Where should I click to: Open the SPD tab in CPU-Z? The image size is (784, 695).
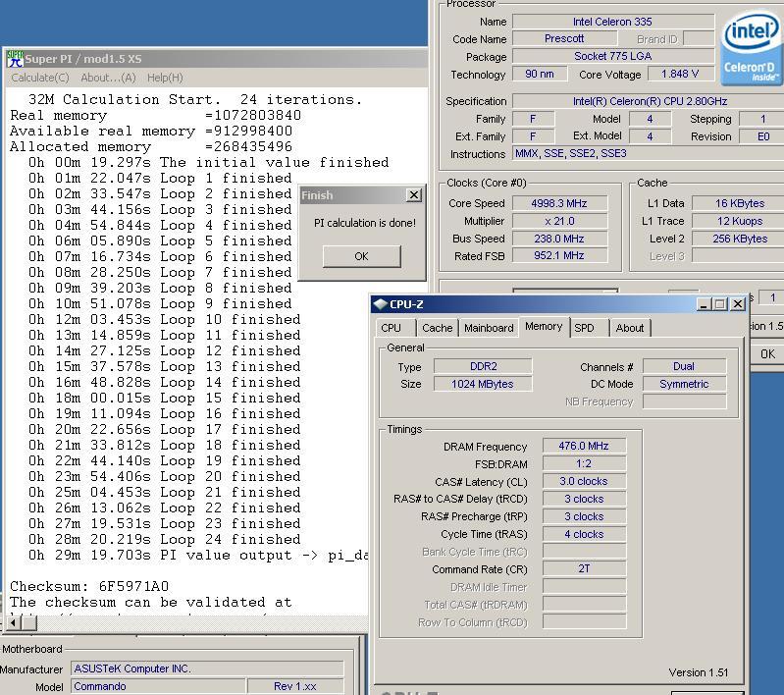(x=584, y=328)
